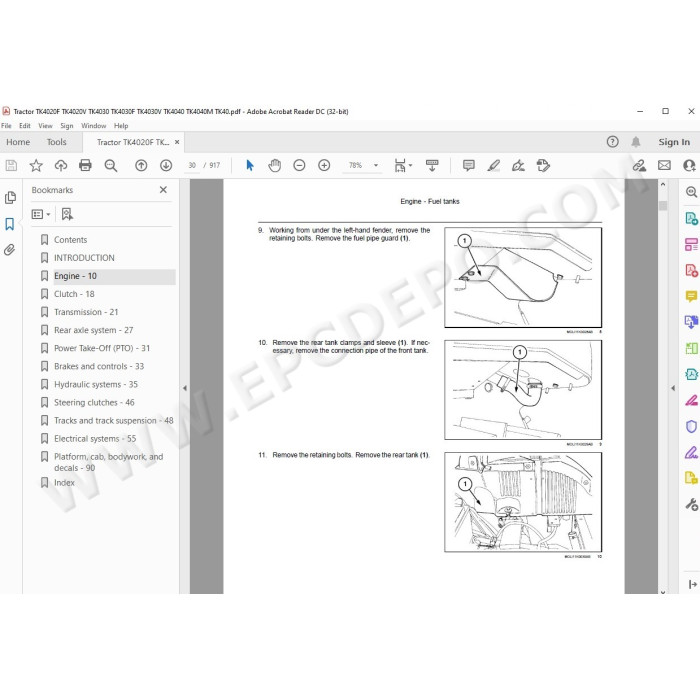This screenshot has width=700, height=700.
Task: Toggle the Bookmarks panel icon
Action: pos(10,224)
